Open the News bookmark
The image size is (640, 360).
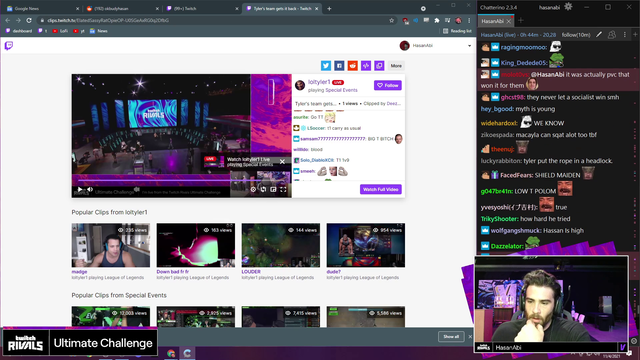pyautogui.click(x=99, y=31)
